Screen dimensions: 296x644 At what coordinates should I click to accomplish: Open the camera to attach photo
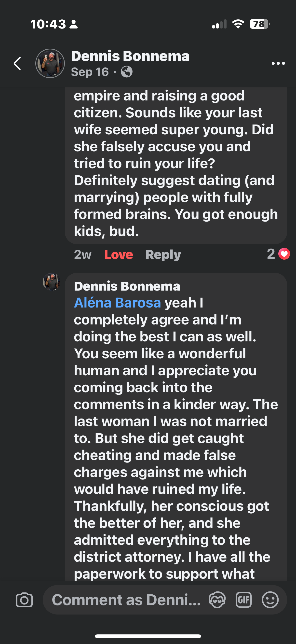[24, 600]
